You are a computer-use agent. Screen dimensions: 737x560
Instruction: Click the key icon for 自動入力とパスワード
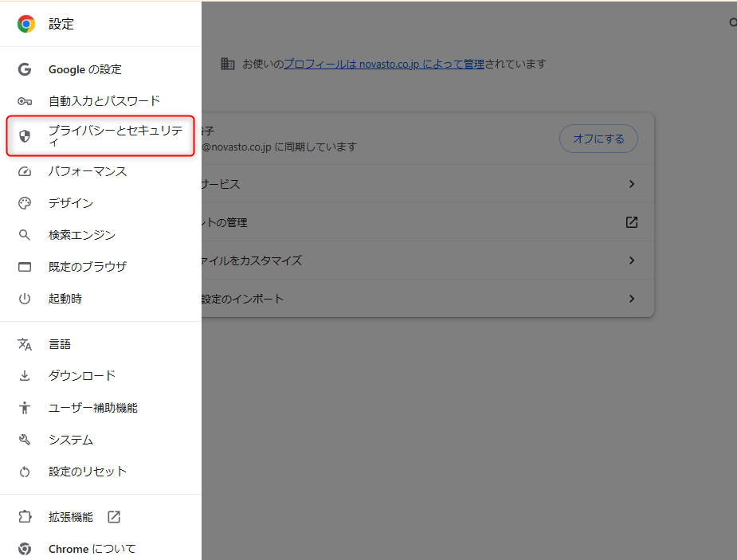[25, 101]
